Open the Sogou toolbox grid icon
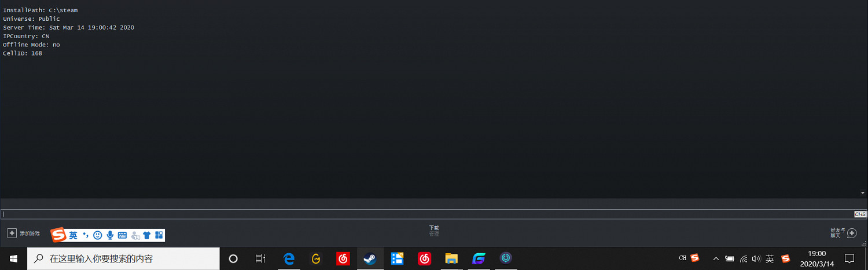This screenshot has height=270, width=868. click(159, 235)
